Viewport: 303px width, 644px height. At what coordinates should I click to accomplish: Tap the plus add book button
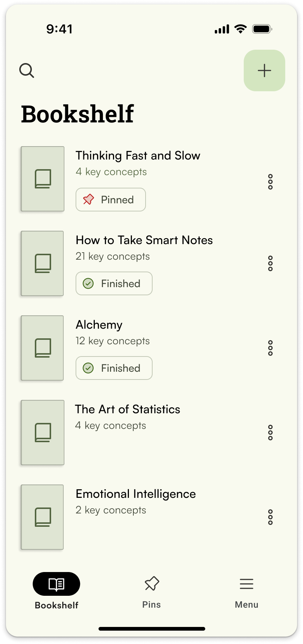(x=264, y=70)
